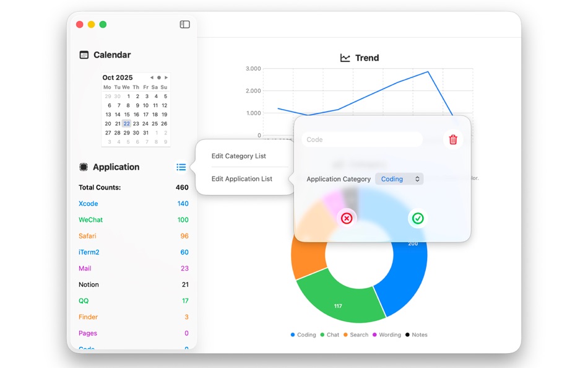
Task: Select the Mail application row
Action: [x=134, y=268]
